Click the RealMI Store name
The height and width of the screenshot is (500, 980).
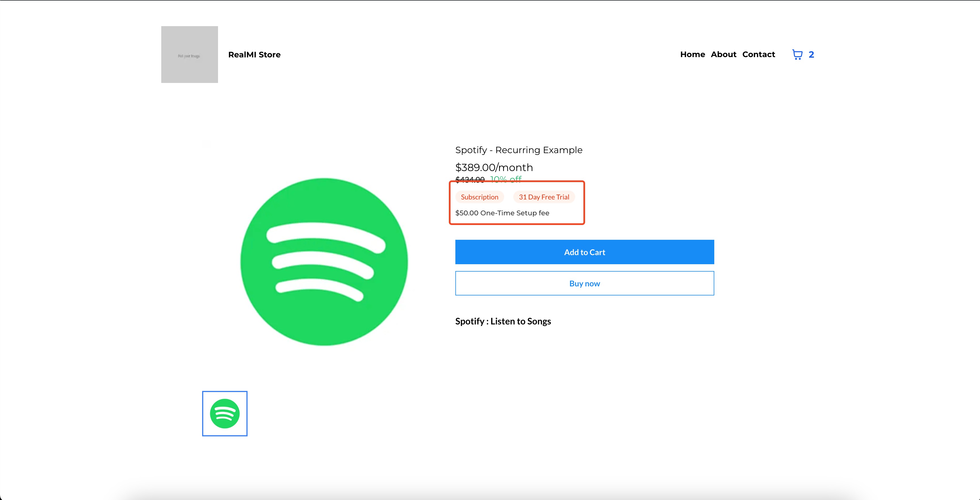(x=254, y=55)
